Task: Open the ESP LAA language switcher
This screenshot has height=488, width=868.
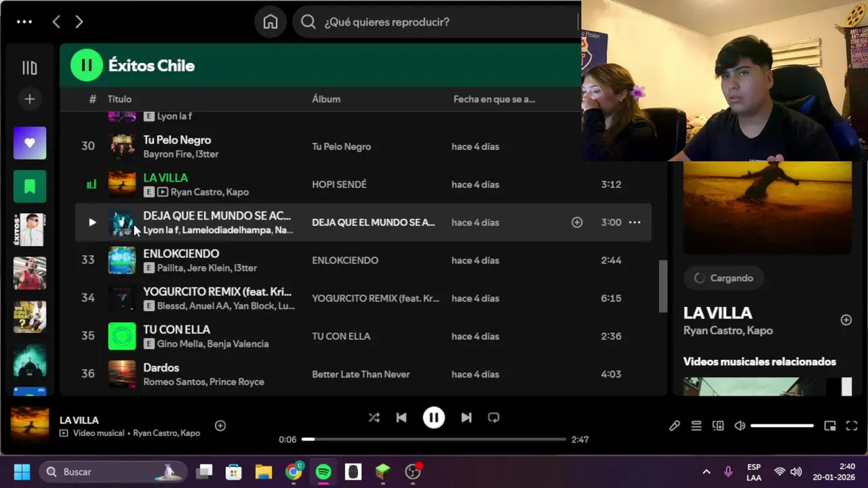Action: point(753,472)
